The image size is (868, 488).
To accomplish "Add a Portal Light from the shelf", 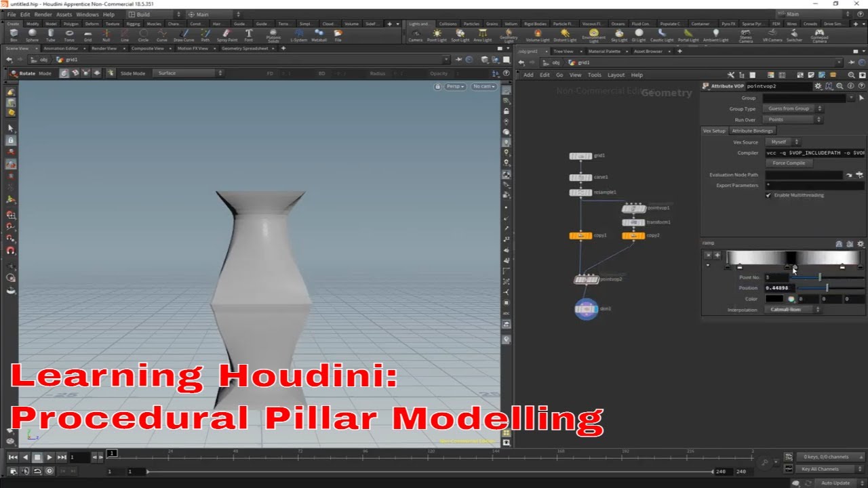I will pos(688,35).
